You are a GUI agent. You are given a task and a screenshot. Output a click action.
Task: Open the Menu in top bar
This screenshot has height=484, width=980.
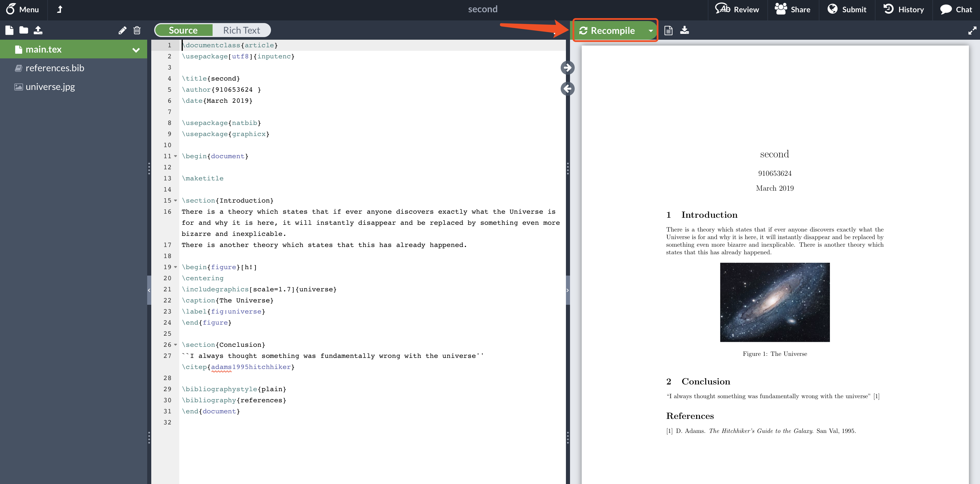click(23, 9)
